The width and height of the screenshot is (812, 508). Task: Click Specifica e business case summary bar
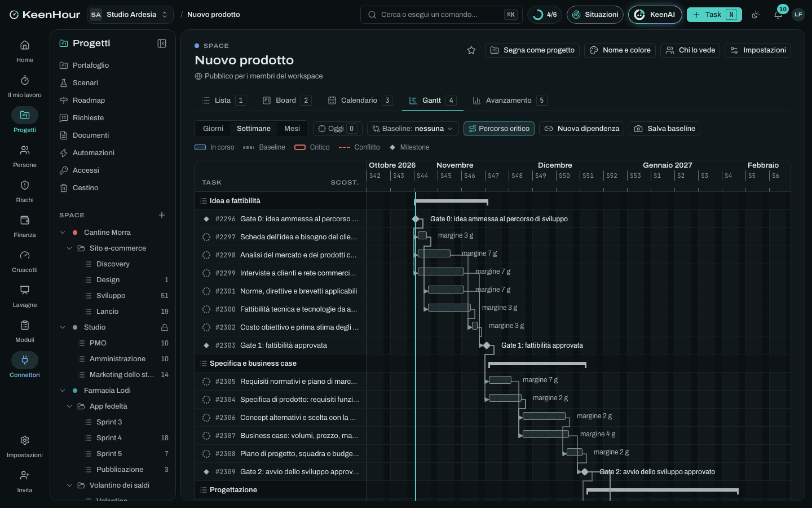(x=537, y=365)
